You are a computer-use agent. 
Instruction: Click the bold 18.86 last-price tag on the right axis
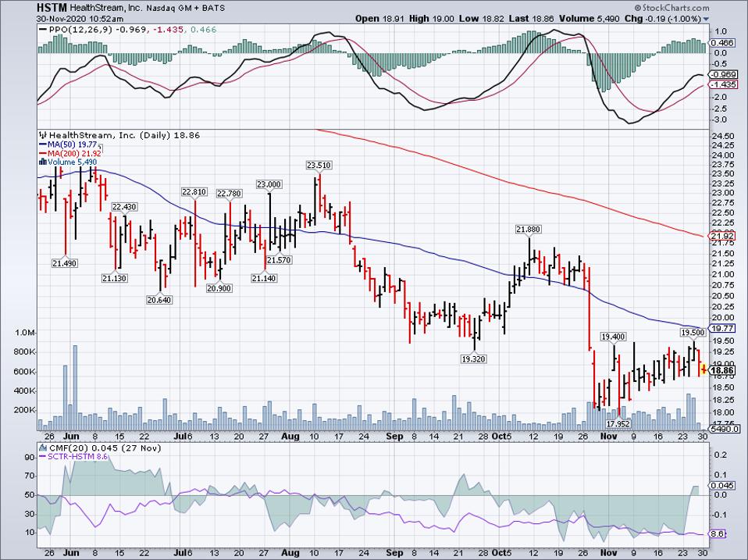pyautogui.click(x=722, y=371)
